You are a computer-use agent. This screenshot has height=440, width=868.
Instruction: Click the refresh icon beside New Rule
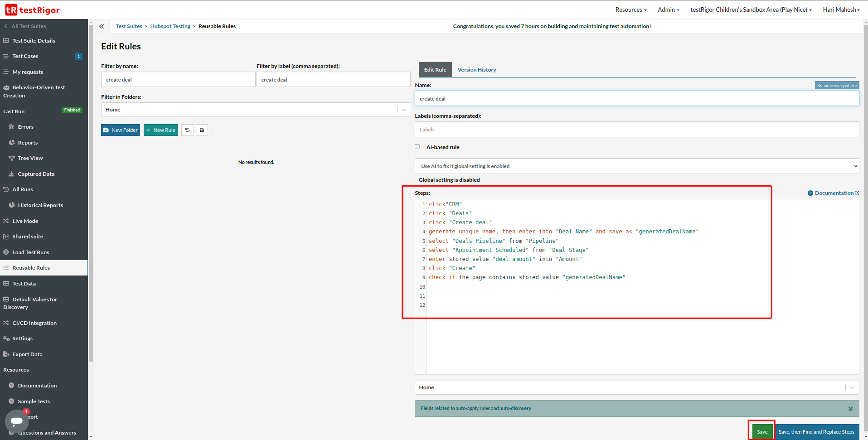tap(187, 130)
